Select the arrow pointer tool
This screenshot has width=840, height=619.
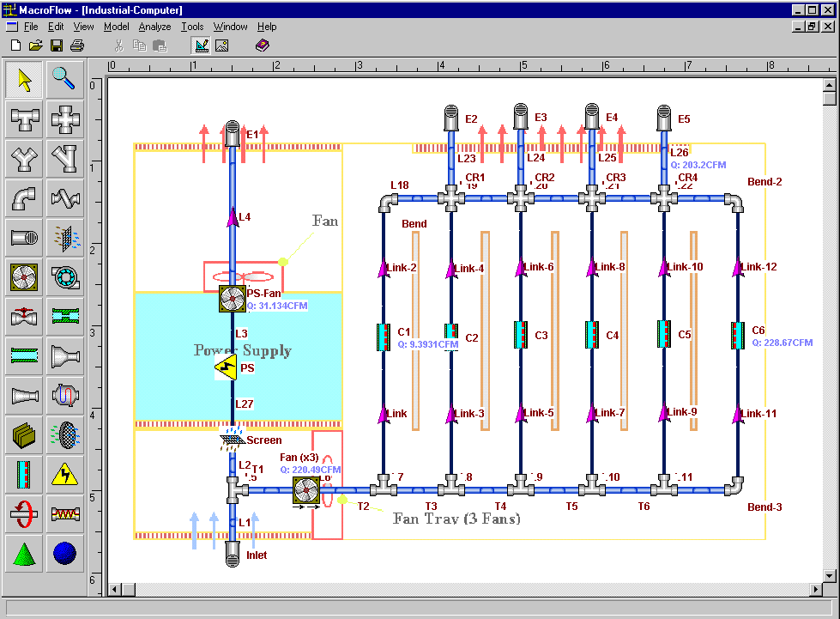25,80
